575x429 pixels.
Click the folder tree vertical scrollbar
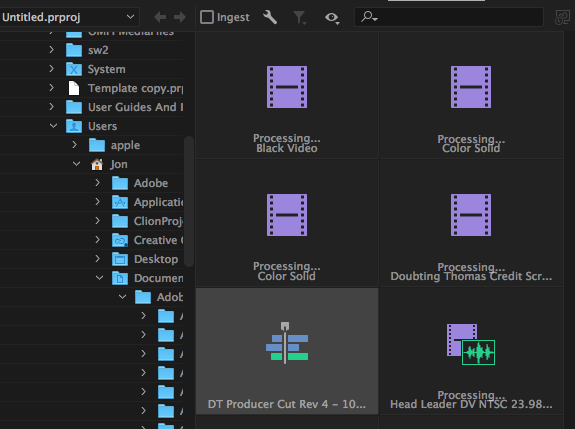pos(188,201)
